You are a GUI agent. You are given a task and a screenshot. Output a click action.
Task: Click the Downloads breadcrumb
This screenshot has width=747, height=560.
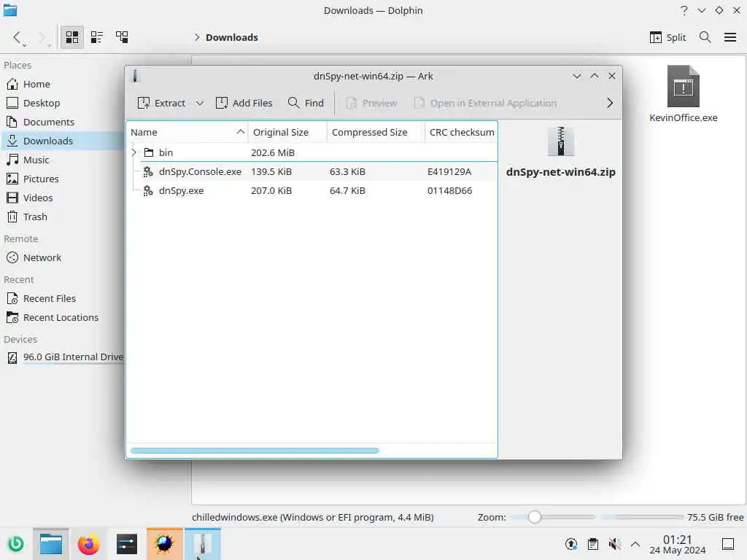point(232,37)
